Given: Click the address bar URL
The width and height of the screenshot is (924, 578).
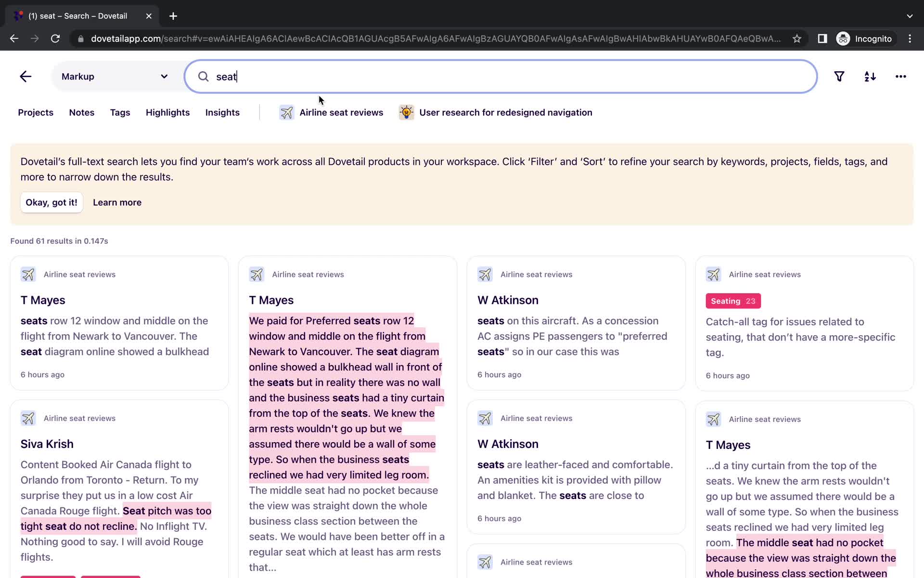Looking at the screenshot, I should pos(436,39).
